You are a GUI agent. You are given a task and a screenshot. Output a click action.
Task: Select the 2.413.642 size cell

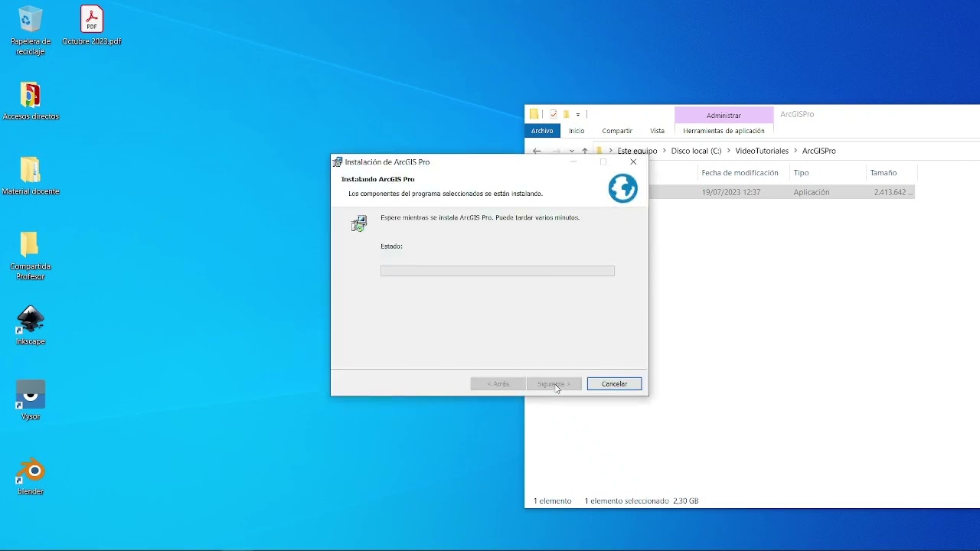click(893, 192)
